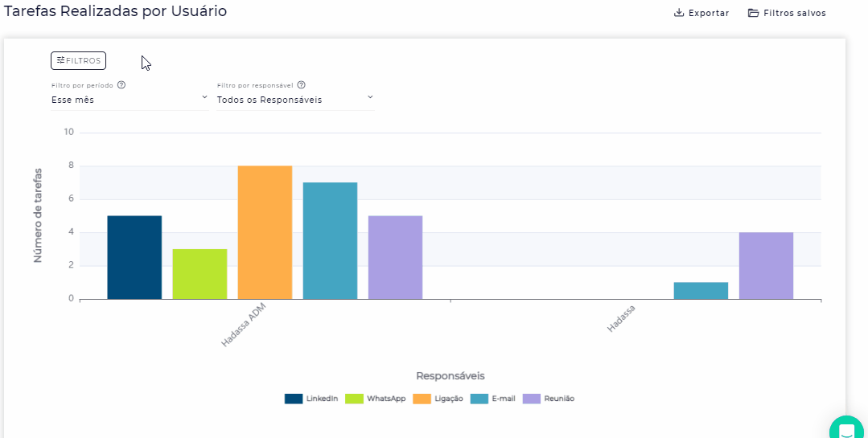Click the Exportar download icon
868x438 pixels.
tap(679, 13)
